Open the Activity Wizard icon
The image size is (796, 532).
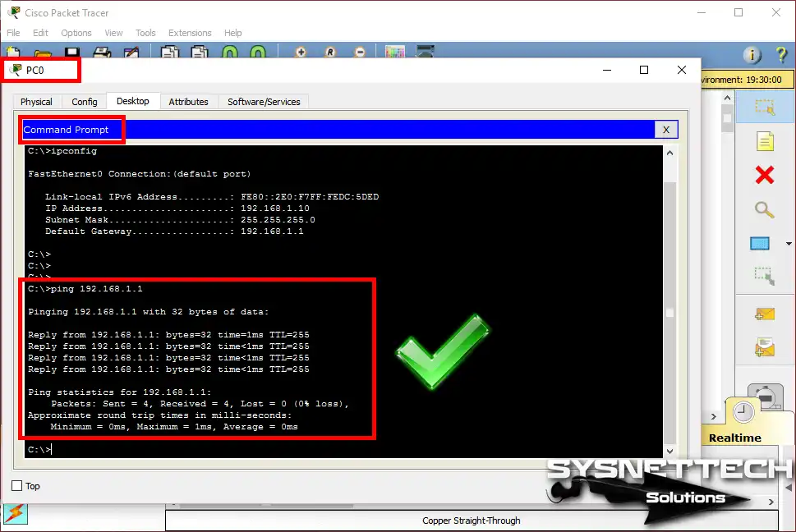131,52
